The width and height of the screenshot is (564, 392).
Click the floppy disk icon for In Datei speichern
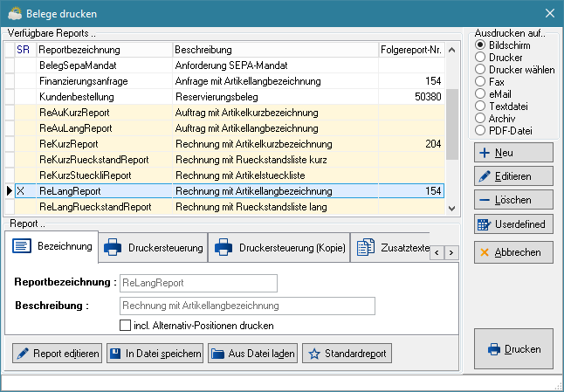115,354
